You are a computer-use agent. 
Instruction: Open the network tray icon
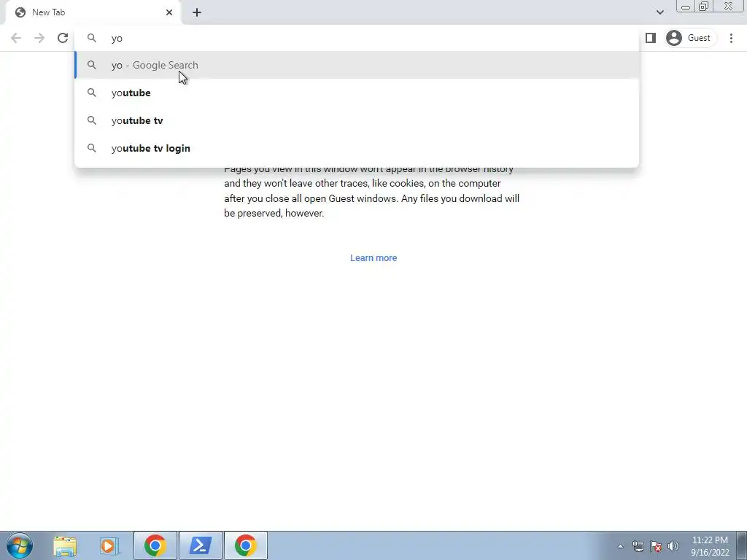(x=638, y=546)
